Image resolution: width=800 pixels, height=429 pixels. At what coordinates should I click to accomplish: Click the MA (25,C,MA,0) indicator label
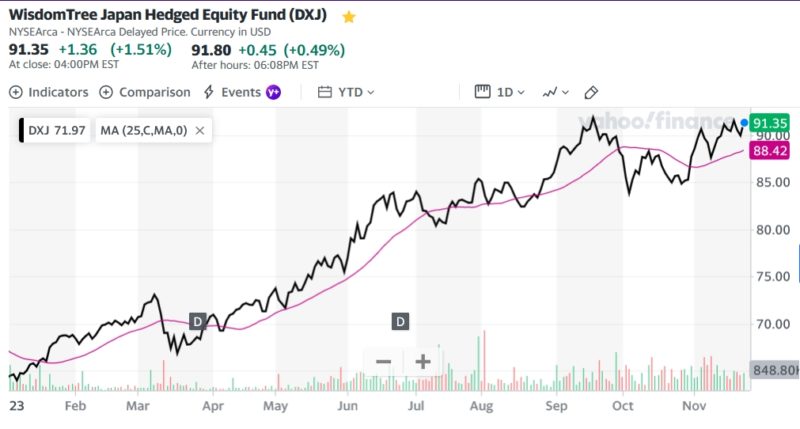(144, 130)
